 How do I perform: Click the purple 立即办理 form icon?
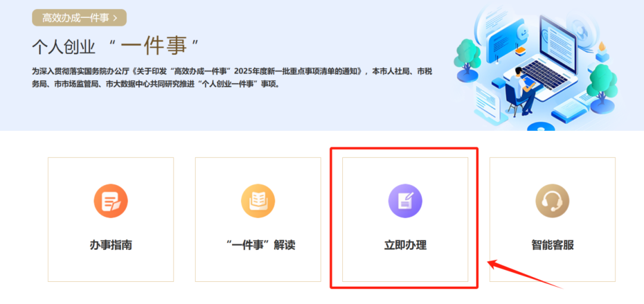tap(405, 201)
